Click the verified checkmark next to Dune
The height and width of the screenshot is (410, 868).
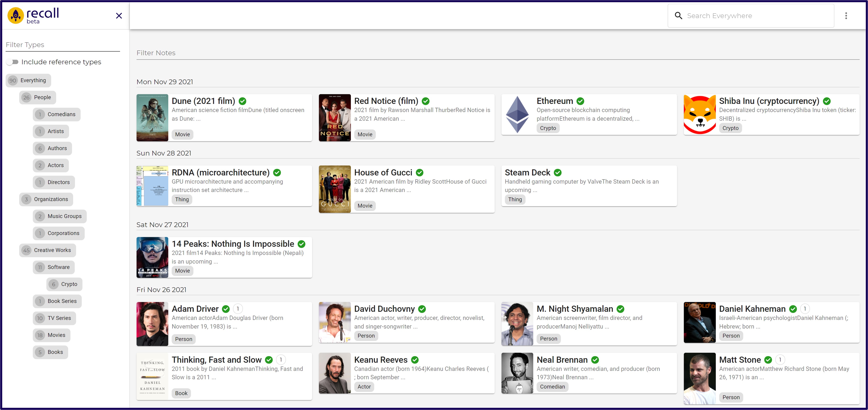[x=242, y=101]
